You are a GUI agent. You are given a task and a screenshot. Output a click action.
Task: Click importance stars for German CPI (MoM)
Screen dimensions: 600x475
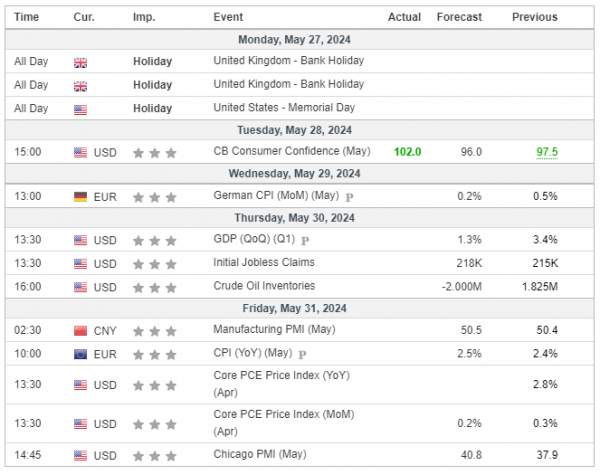(155, 198)
